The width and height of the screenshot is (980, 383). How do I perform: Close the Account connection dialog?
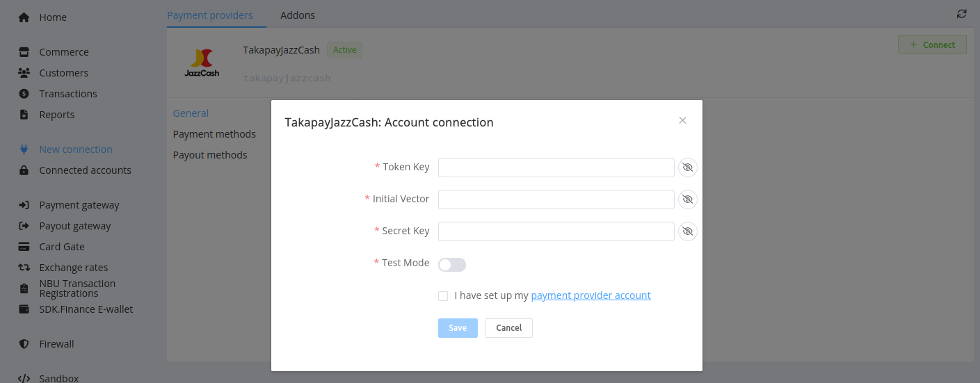[x=682, y=120]
